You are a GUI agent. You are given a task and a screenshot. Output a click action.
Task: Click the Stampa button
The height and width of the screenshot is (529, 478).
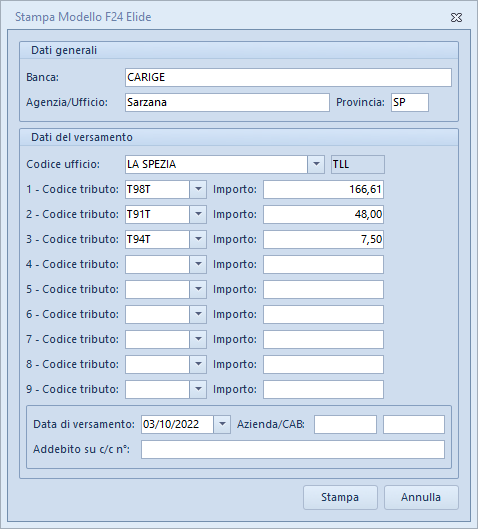pos(340,497)
